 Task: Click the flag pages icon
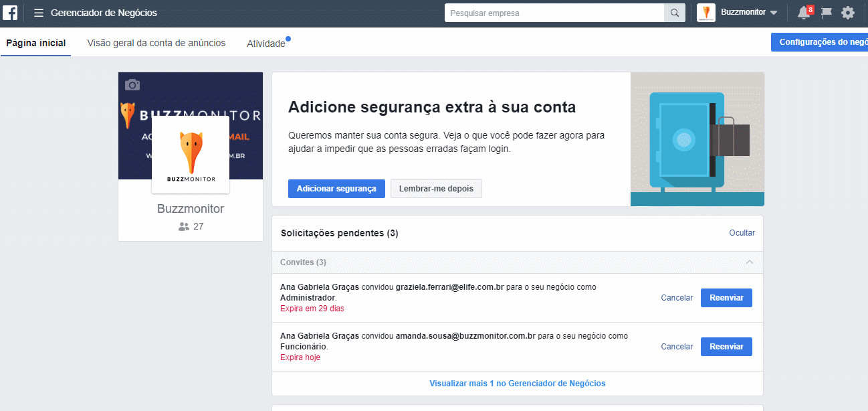click(827, 13)
